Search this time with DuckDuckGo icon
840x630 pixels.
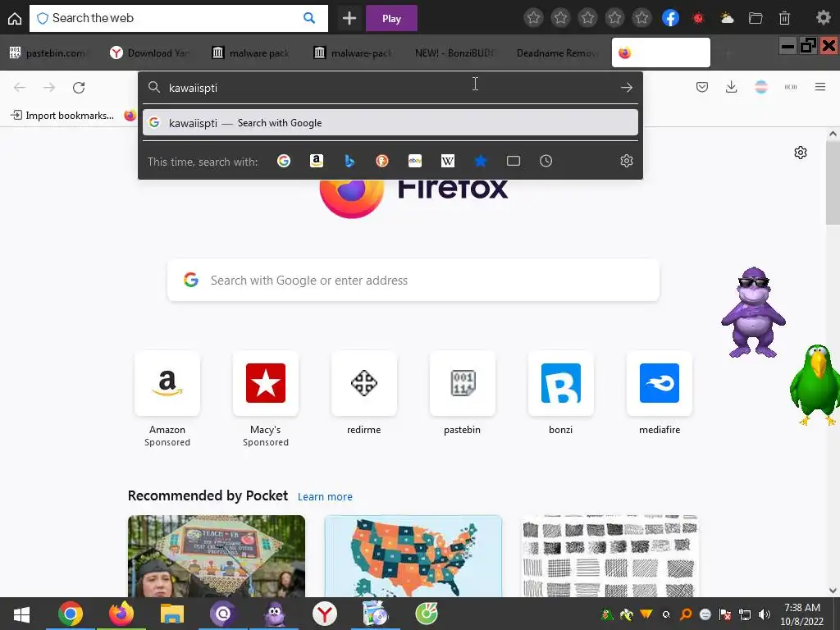point(382,161)
